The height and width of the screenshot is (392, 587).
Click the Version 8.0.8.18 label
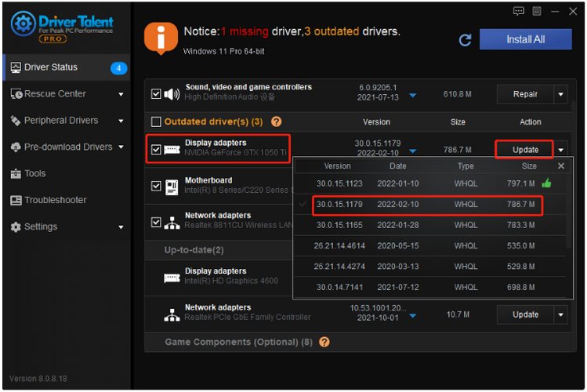point(38,379)
